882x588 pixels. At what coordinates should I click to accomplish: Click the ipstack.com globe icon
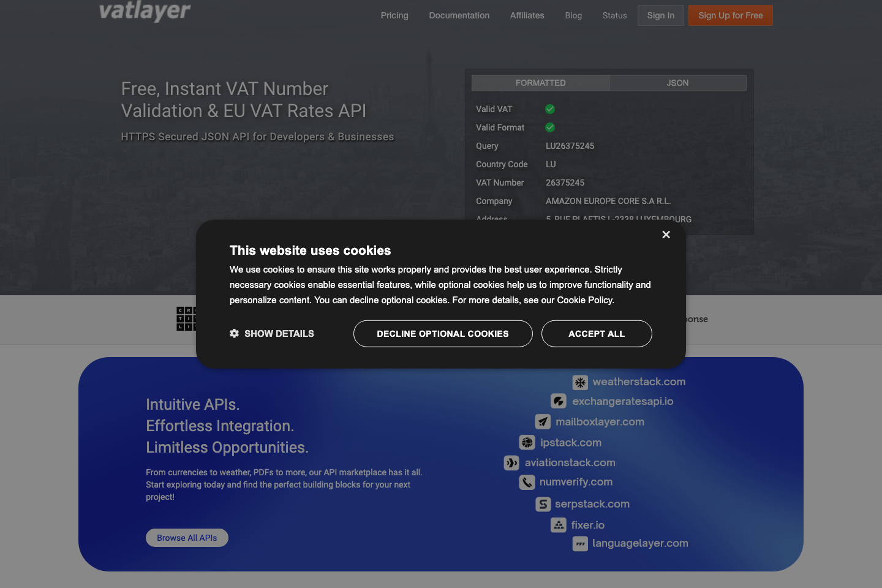coord(527,442)
